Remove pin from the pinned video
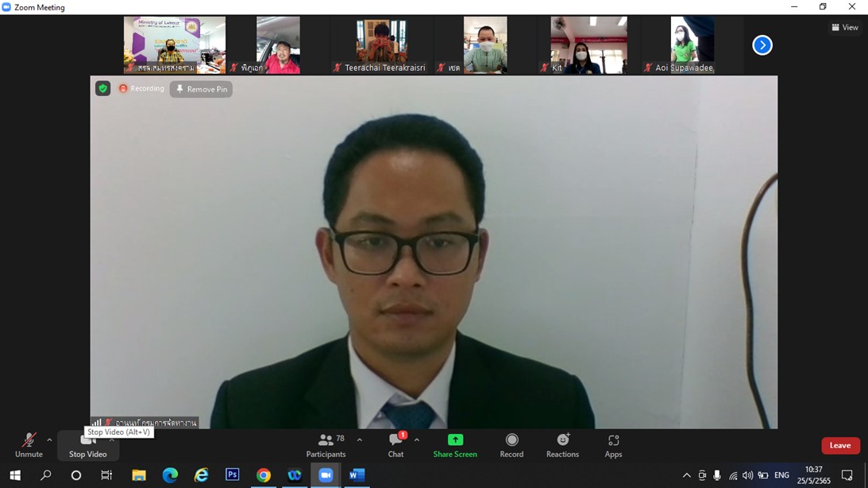Screen dimensions: 868x488 point(201,89)
